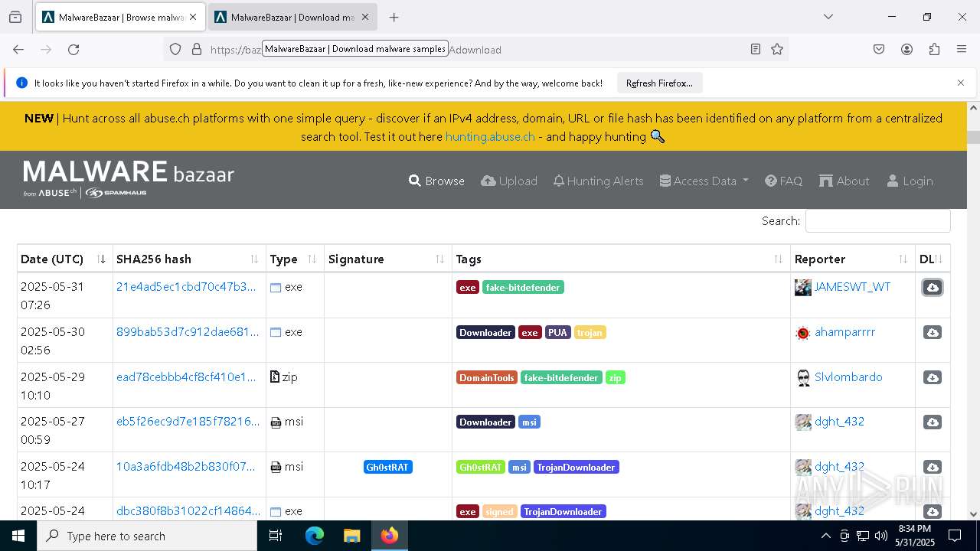Open File Explorer from taskbar
The image size is (980, 551).
pyautogui.click(x=351, y=536)
